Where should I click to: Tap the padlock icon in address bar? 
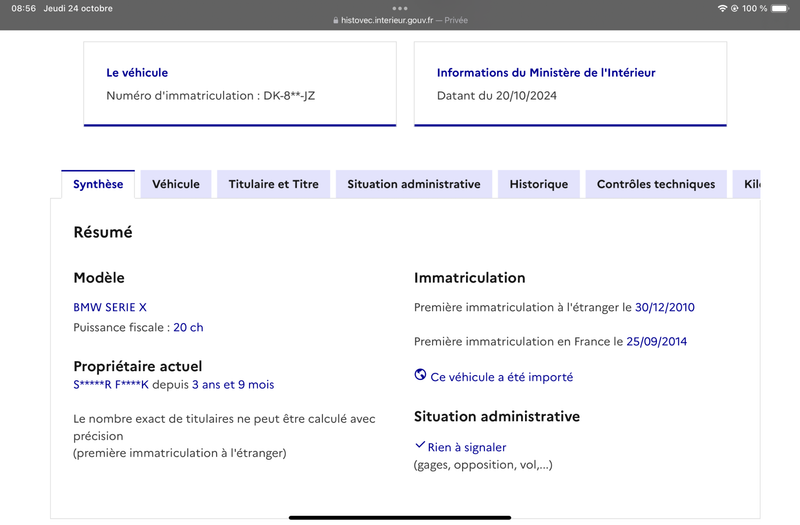point(335,20)
